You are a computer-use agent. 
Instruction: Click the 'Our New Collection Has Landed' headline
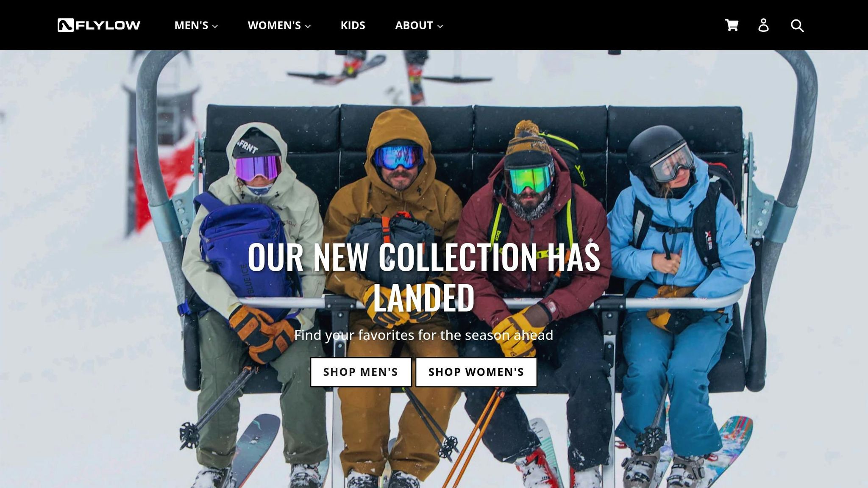click(x=424, y=277)
